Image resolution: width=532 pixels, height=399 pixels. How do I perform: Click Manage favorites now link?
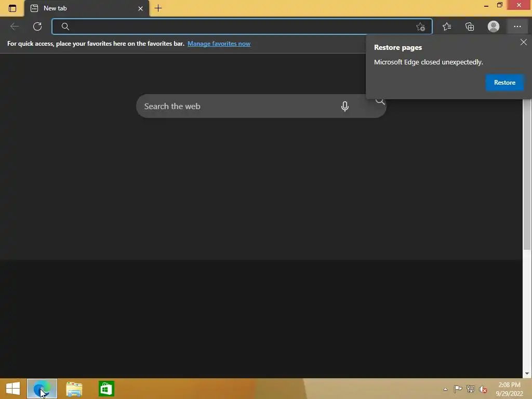(x=219, y=44)
